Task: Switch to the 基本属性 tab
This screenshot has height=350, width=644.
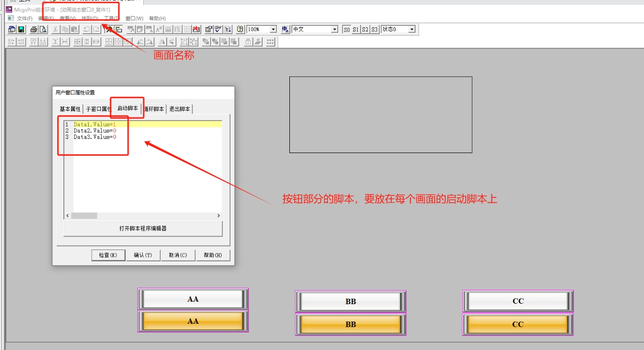Action: (70, 109)
